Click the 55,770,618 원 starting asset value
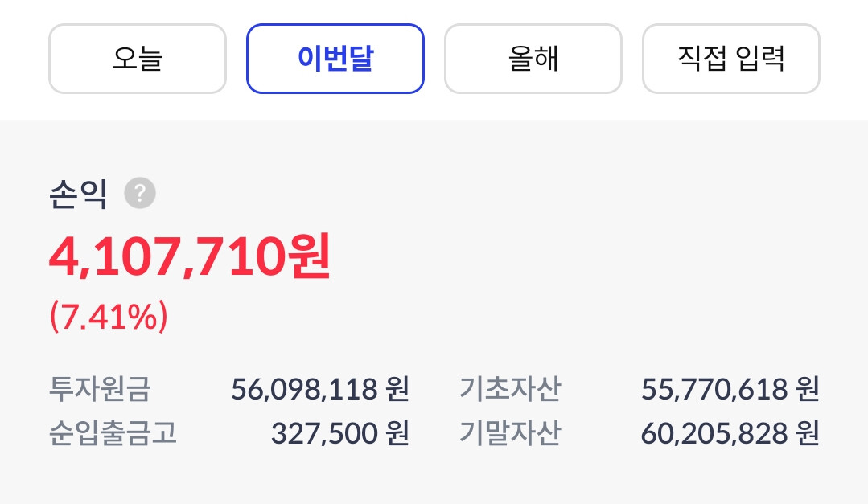The width and height of the screenshot is (868, 504). coord(730,388)
